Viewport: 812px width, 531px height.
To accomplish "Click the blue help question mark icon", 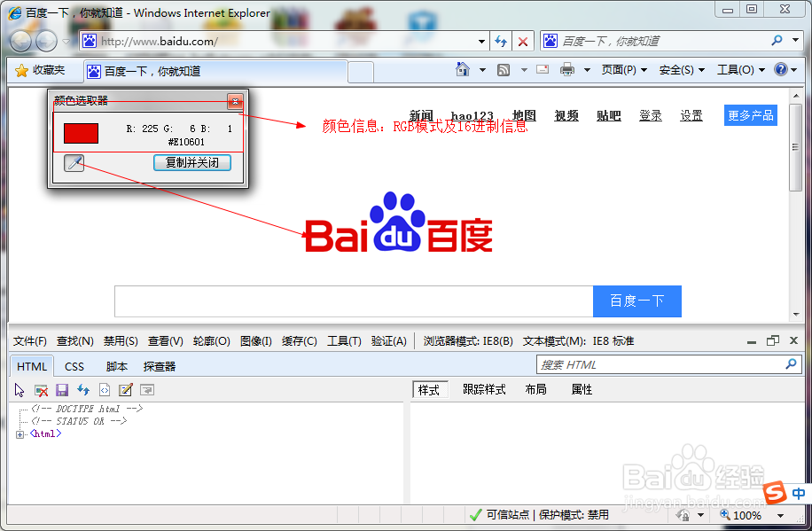I will coord(781,69).
